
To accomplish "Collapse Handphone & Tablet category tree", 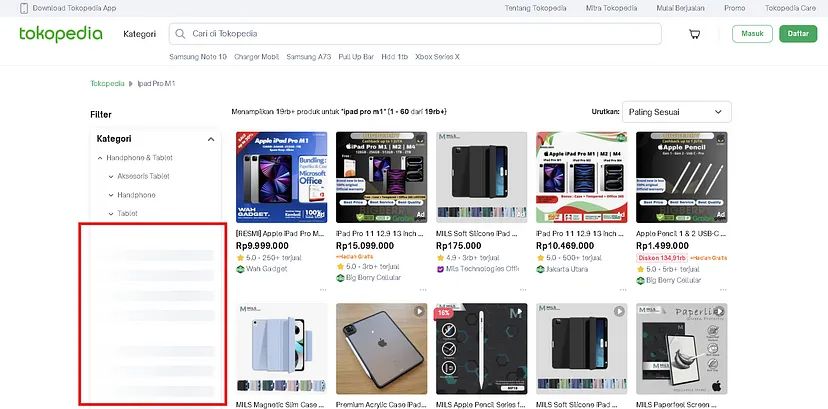I will pos(100,158).
